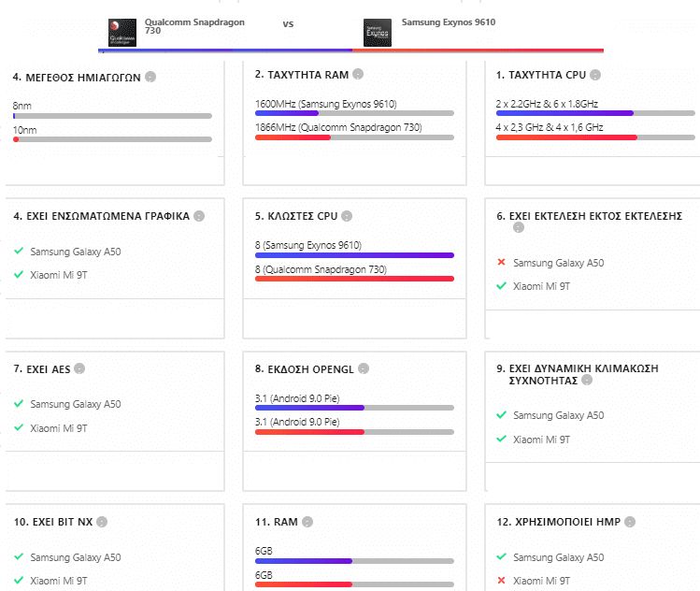
Task: Select the Qualcomm Snapdragon 730 title
Action: tap(194, 26)
